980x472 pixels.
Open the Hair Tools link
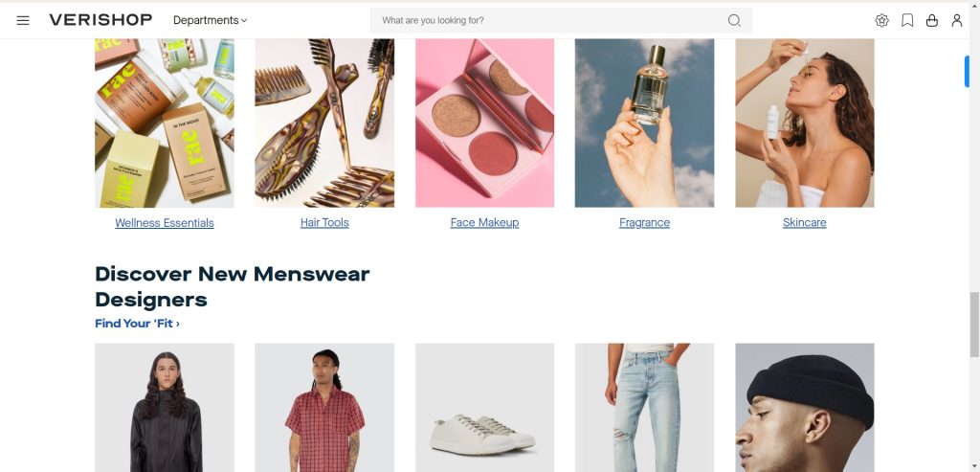324,222
